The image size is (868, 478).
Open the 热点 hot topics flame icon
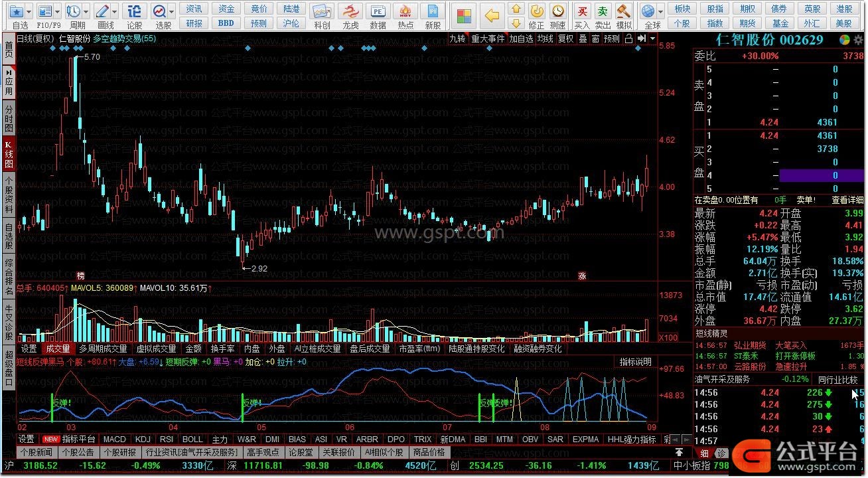click(x=405, y=11)
